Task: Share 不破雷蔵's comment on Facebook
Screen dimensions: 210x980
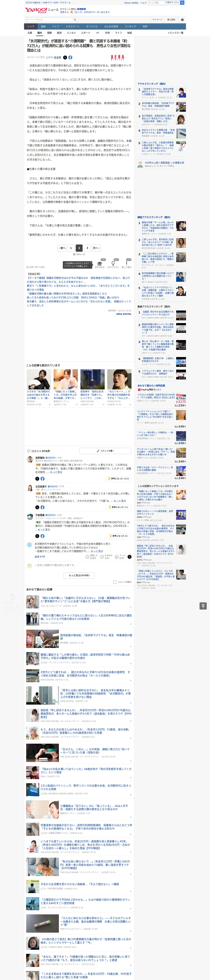Action: click(x=42, y=536)
